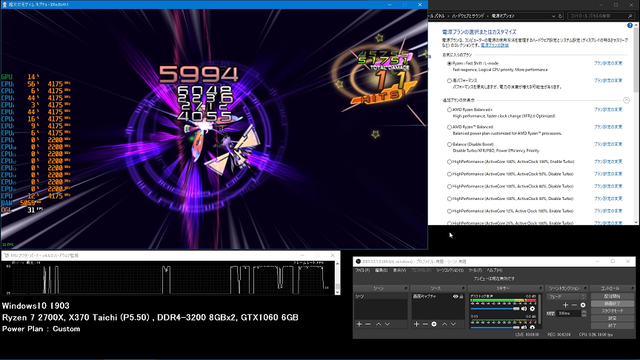The width and height of the screenshot is (640, 360).
Task: Open source properties gear in OBS
Action: [x=434, y=324]
